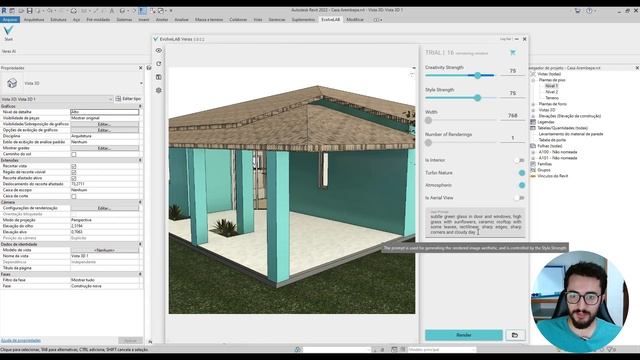
Task: Select A100 - Não nomeada sheet
Action: pyautogui.click(x=558, y=152)
